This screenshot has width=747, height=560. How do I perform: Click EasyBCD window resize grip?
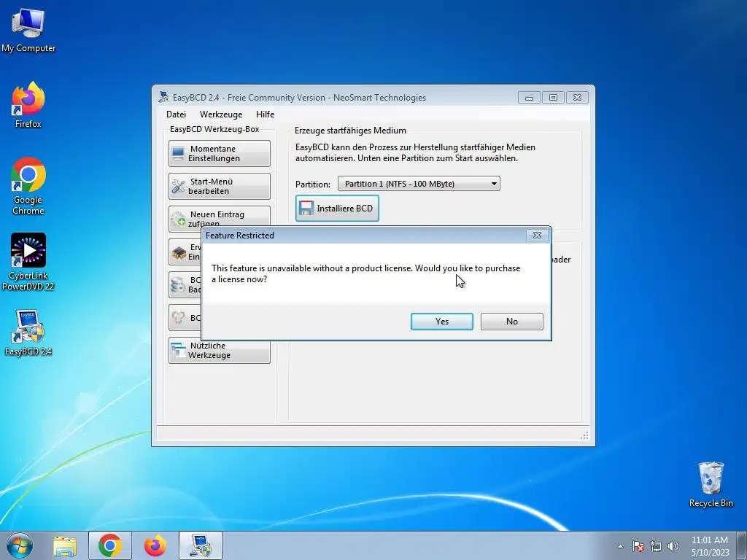584,435
